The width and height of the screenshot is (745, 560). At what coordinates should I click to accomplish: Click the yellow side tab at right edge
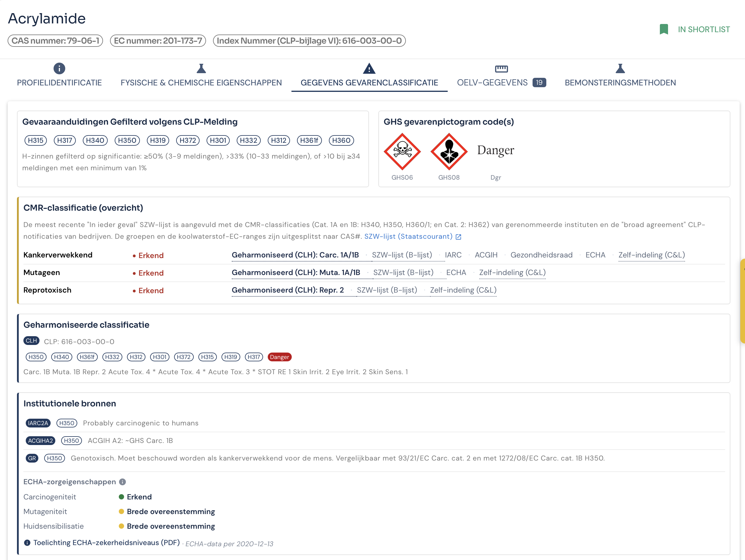(x=742, y=301)
